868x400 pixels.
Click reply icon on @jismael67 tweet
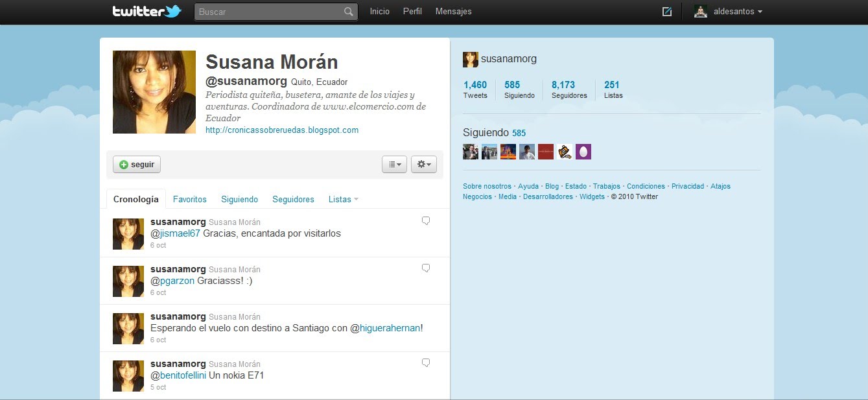(x=426, y=220)
